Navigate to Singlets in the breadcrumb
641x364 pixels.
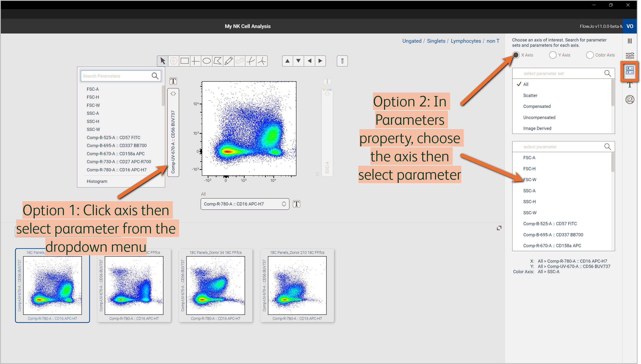[436, 41]
